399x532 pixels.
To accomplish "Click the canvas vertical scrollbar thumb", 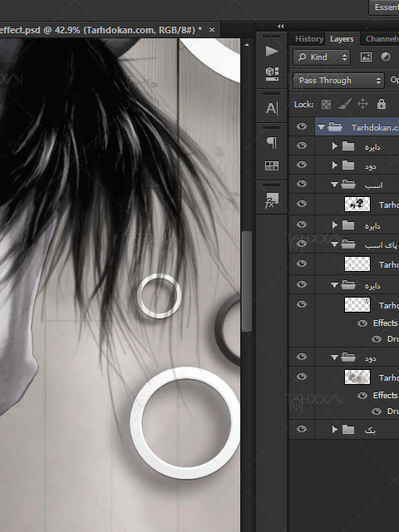I will click(247, 281).
